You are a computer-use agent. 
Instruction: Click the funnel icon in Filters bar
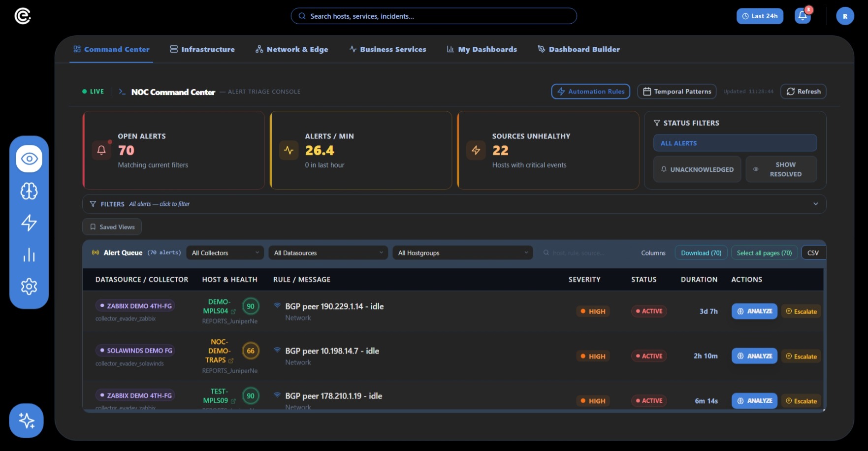93,204
